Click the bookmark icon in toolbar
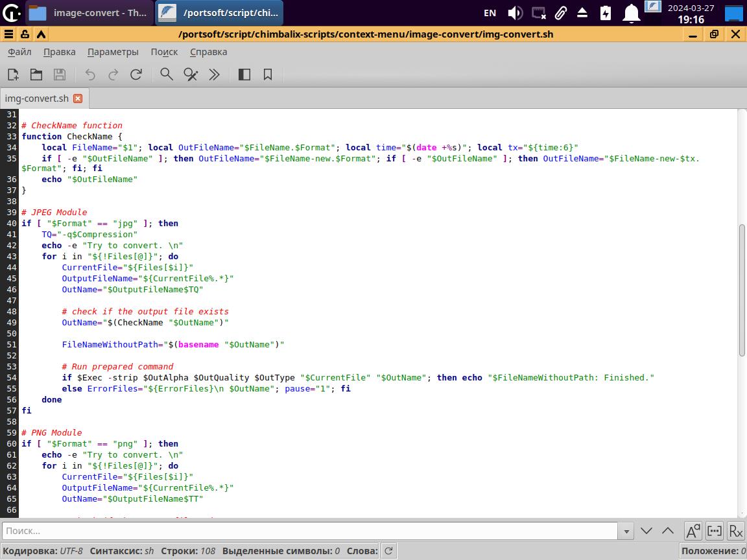The image size is (747, 560). (268, 75)
